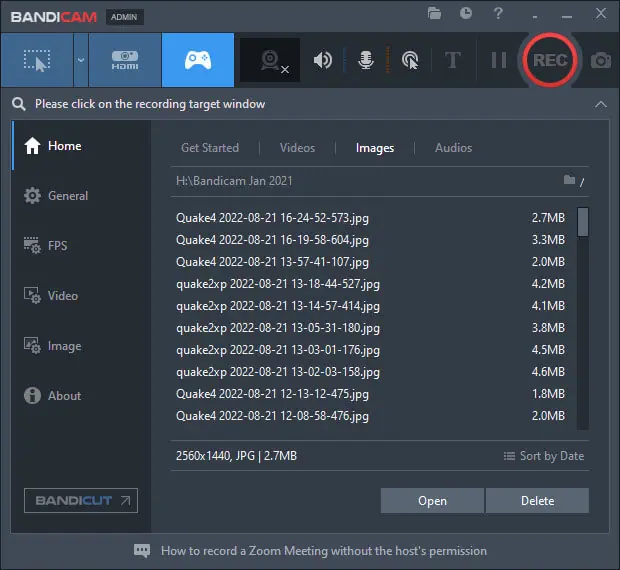This screenshot has width=620, height=570.
Task: Toggle the microphone icon
Action: (366, 60)
